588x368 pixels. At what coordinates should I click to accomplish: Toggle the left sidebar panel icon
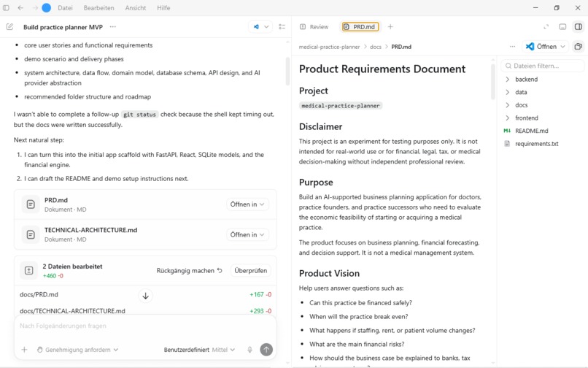[x=6, y=7]
